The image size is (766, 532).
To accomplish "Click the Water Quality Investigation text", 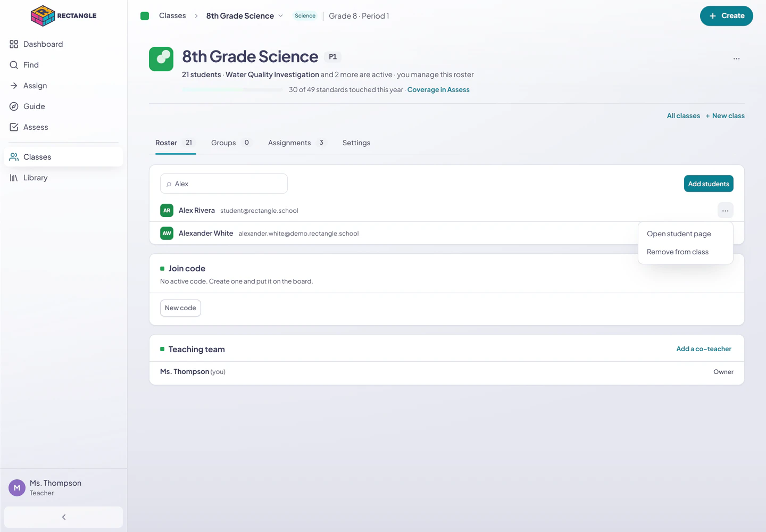I will click(x=272, y=75).
